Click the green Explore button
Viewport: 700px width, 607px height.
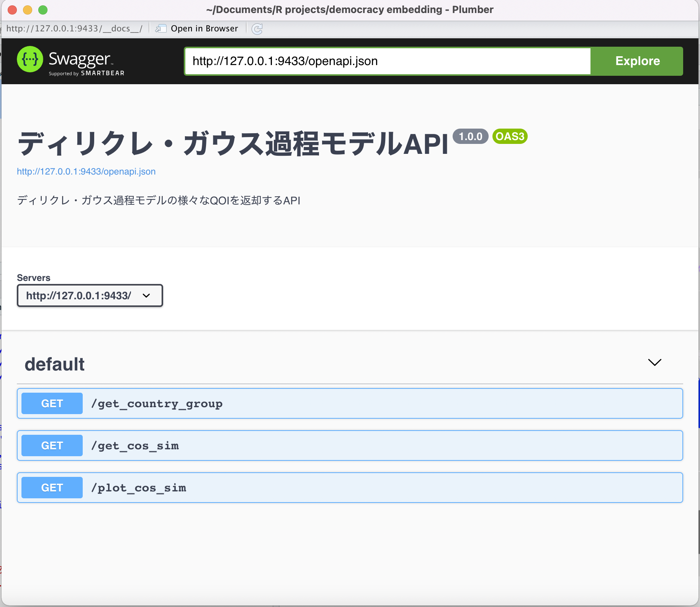point(637,61)
